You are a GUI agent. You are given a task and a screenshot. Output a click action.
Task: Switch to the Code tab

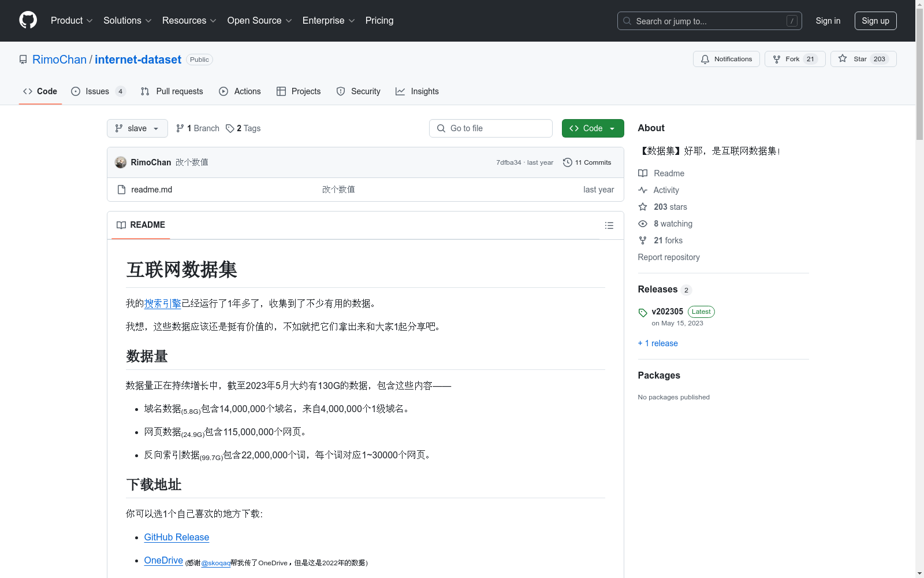click(x=40, y=91)
